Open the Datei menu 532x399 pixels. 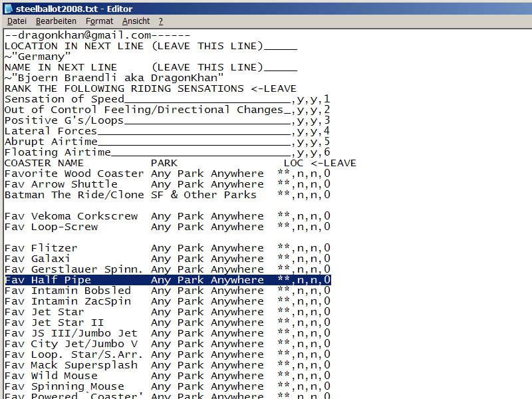[17, 21]
